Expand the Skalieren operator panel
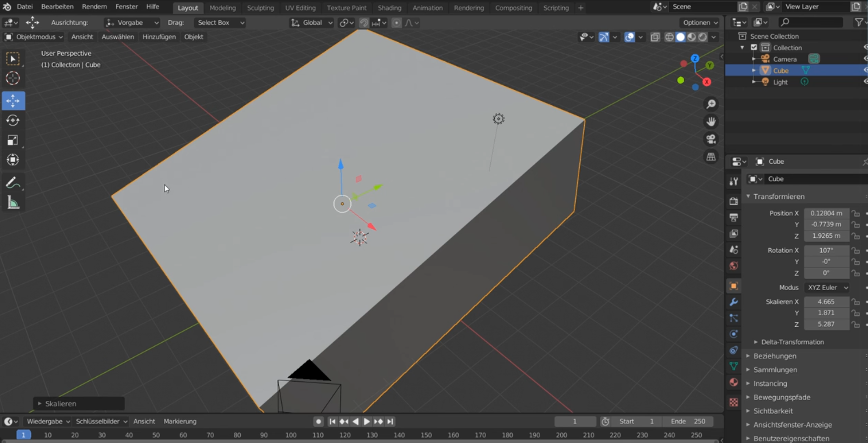 (59, 403)
